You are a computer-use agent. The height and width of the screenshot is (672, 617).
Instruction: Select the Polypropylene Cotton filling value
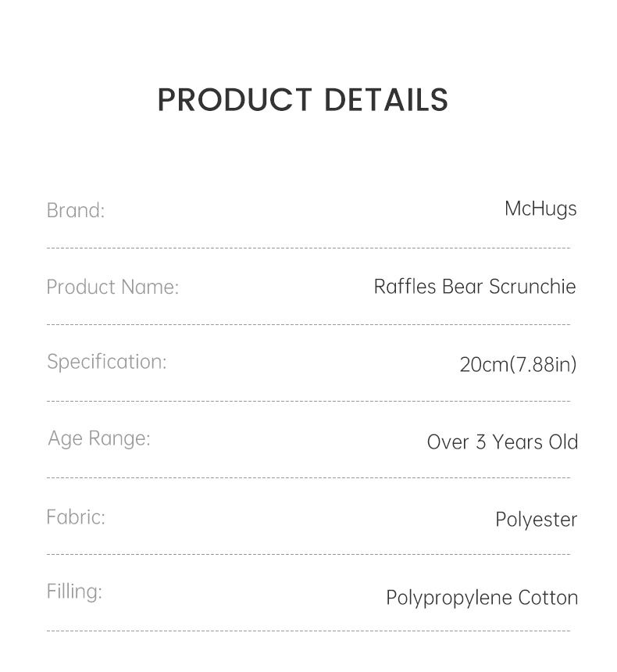click(x=482, y=598)
